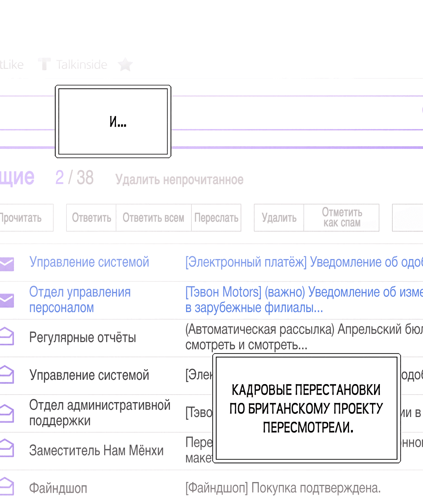Click unread envelope icon beside first Управление системой
Viewport: 423px width, 504px height.
coord(7,264)
